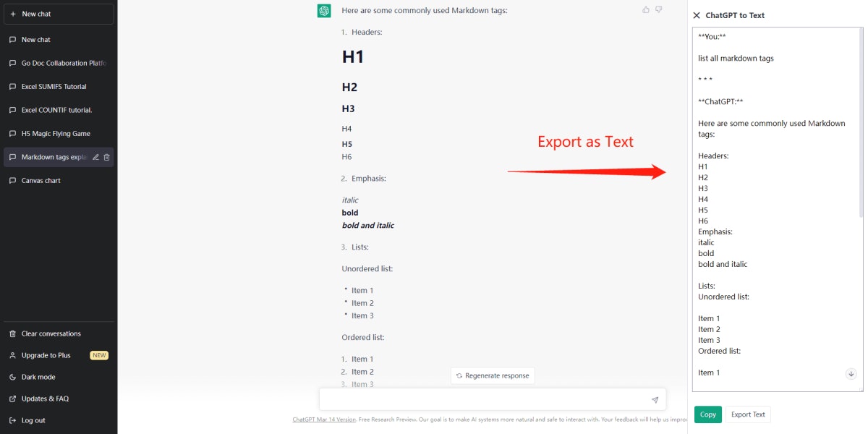Click the pencil icon to rename the Markdown tags chat
Viewport: 868px width, 434px height.
point(95,157)
